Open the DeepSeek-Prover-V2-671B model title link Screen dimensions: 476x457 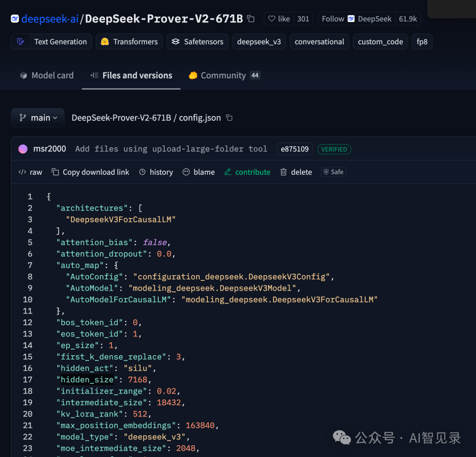tap(164, 19)
